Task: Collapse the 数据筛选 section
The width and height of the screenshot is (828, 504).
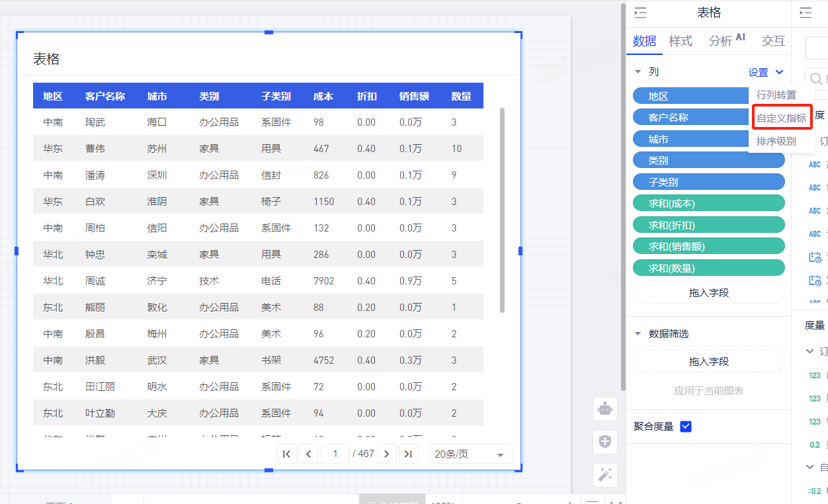Action: pos(638,334)
